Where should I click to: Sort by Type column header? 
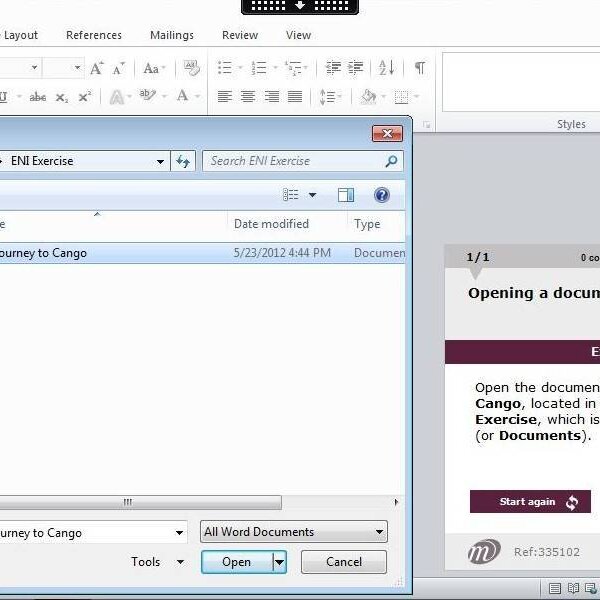click(x=367, y=224)
